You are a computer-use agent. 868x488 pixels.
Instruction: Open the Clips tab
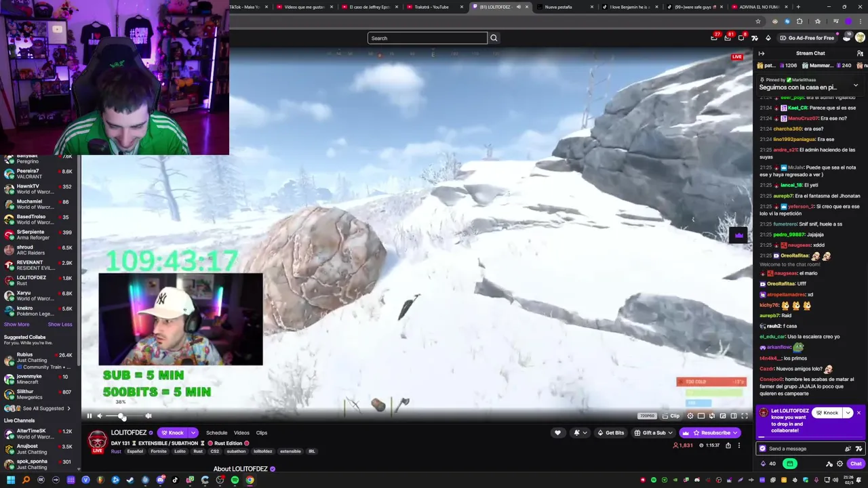pyautogui.click(x=262, y=432)
